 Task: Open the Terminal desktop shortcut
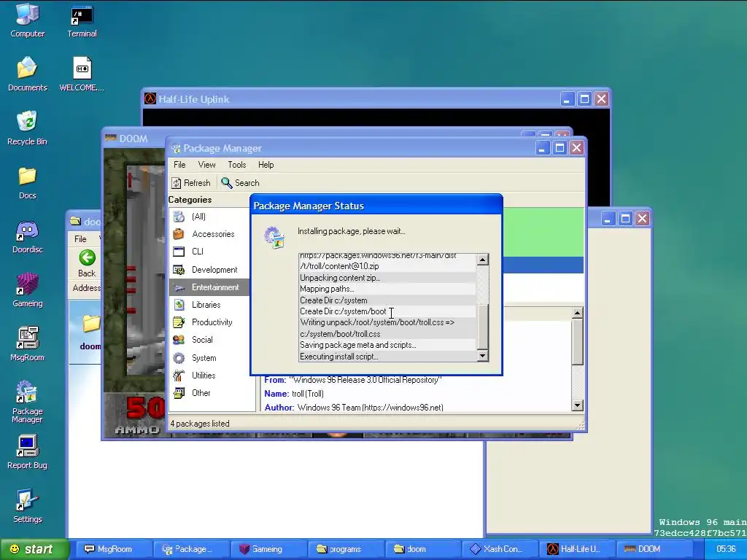(82, 20)
